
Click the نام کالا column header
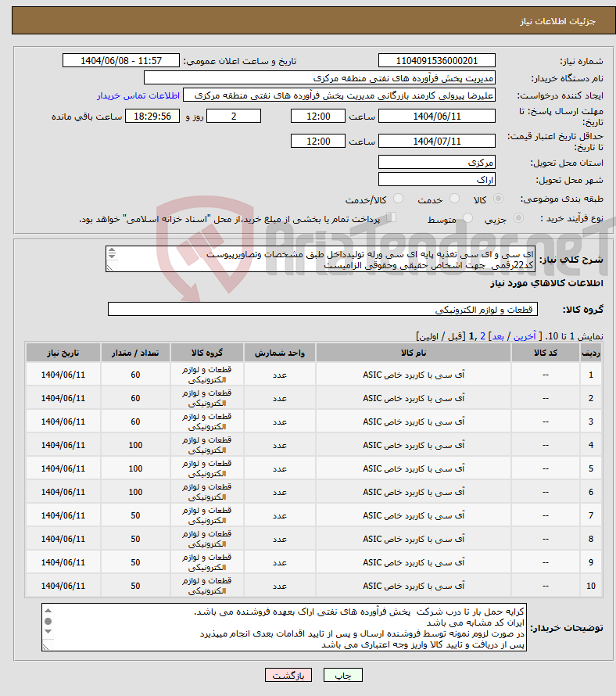[414, 353]
